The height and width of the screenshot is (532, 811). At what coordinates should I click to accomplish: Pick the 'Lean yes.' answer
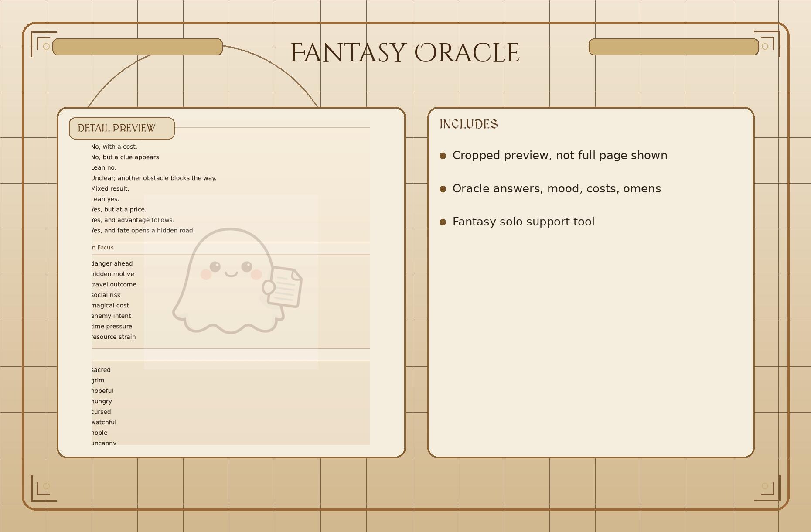click(x=106, y=199)
